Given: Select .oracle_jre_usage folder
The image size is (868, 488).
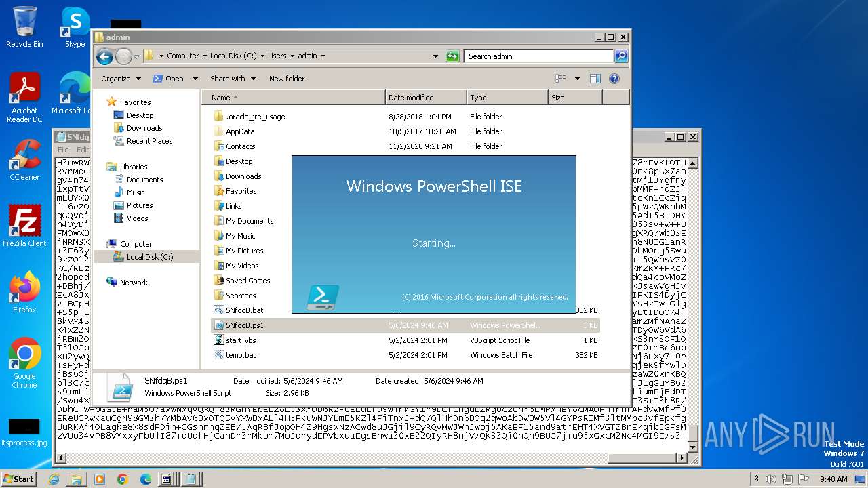Looking at the screenshot, I should pos(255,117).
